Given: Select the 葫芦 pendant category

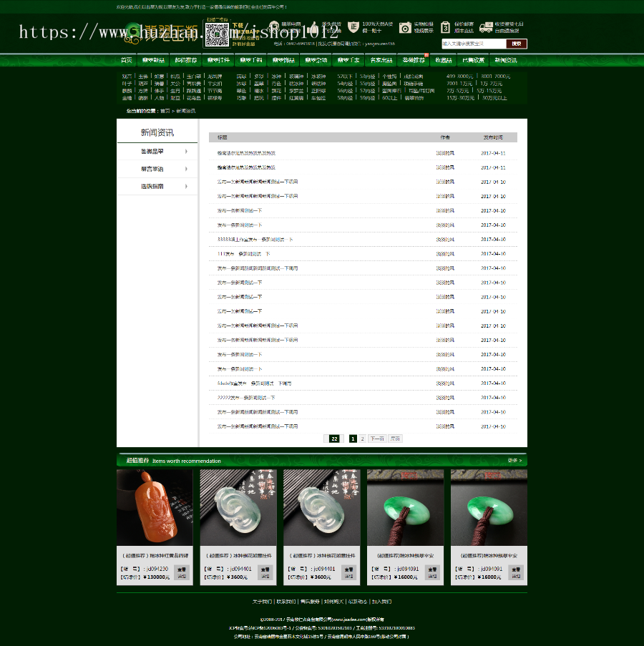Looking at the screenshot, I should tap(143, 83).
